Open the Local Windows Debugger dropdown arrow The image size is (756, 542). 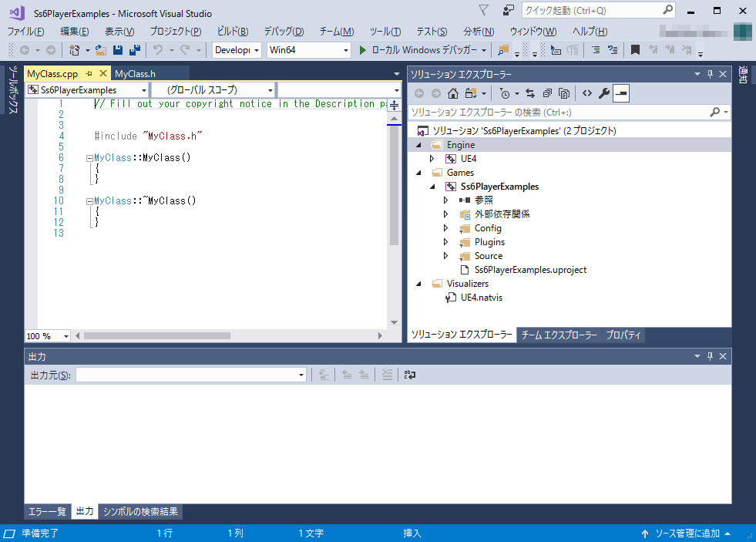tap(484, 50)
